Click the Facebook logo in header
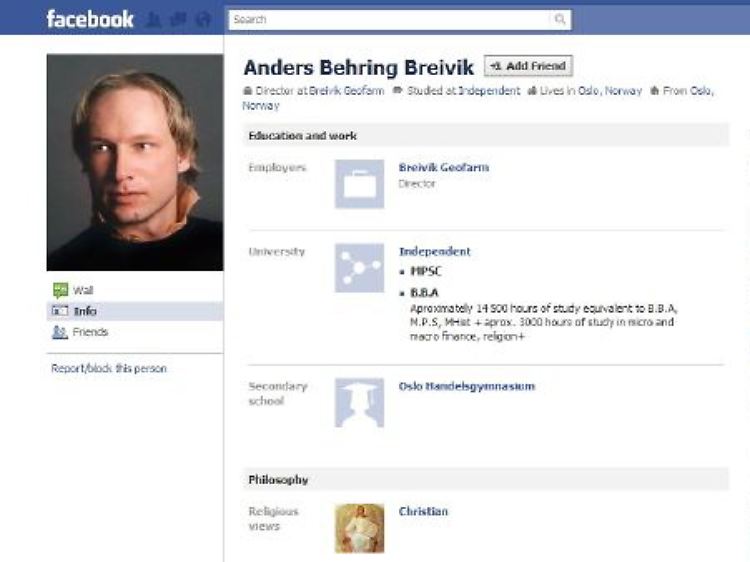 (x=89, y=19)
